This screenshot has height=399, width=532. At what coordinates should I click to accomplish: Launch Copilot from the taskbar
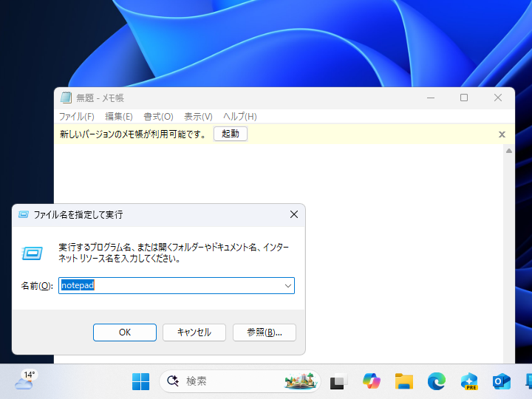[x=371, y=381]
